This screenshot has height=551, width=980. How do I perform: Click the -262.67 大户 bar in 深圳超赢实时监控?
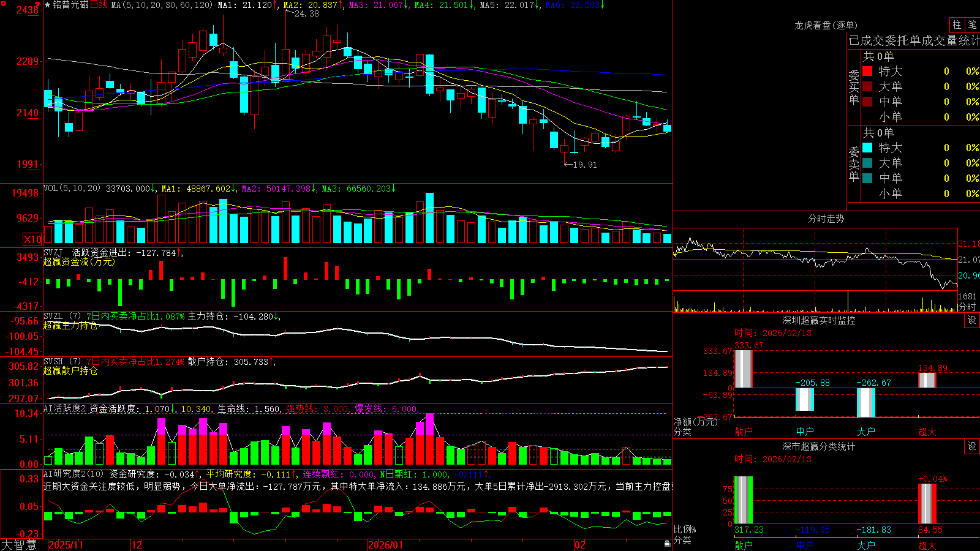click(866, 402)
